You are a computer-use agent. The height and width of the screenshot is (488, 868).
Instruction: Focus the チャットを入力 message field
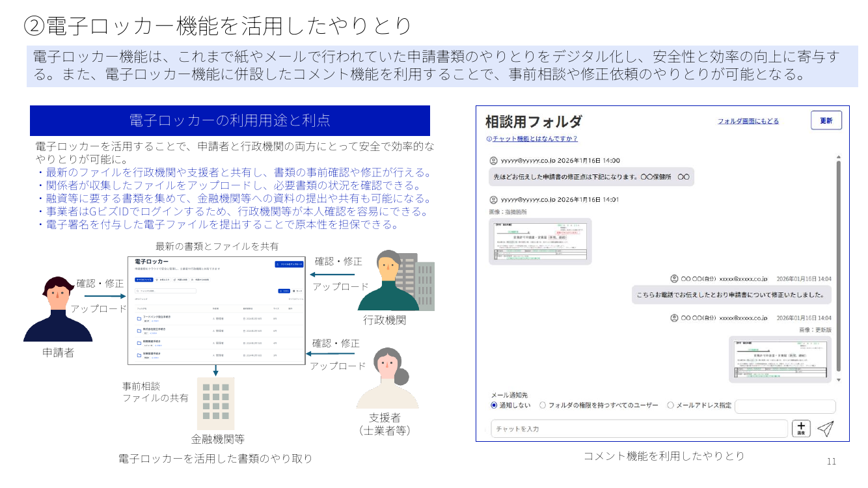click(x=639, y=429)
